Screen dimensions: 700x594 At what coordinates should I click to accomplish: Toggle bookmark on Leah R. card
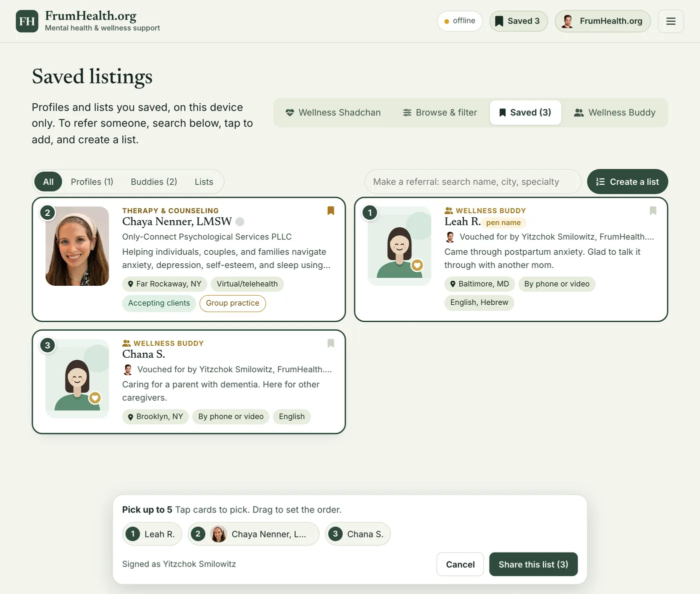[653, 211]
